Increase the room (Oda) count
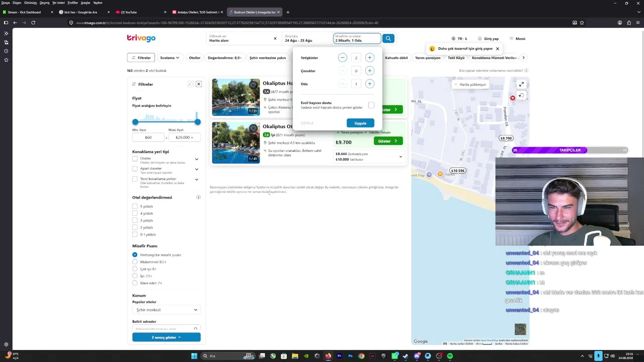 coord(369,84)
